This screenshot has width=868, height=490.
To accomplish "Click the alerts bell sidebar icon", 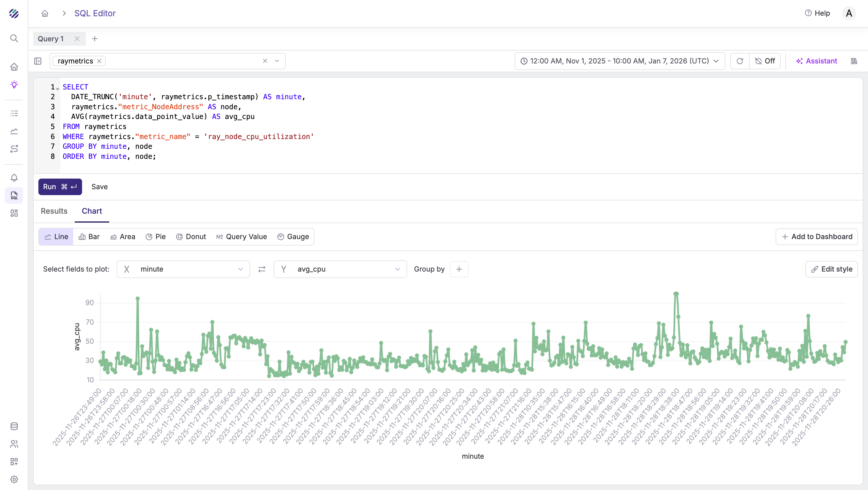I will click(x=14, y=178).
